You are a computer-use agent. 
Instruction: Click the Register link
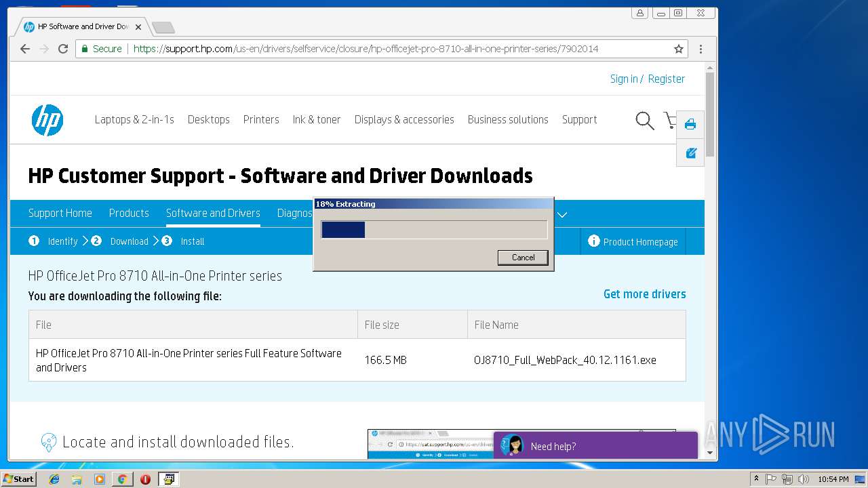point(667,79)
